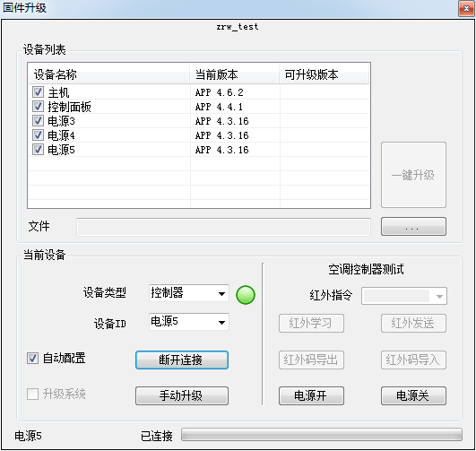Click the 升级系统 checkbox

[x=32, y=395]
